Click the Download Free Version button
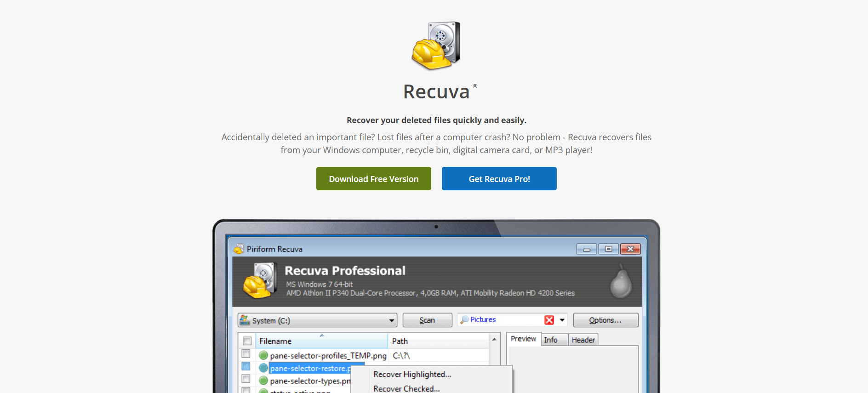This screenshot has width=868, height=393. pos(373,179)
